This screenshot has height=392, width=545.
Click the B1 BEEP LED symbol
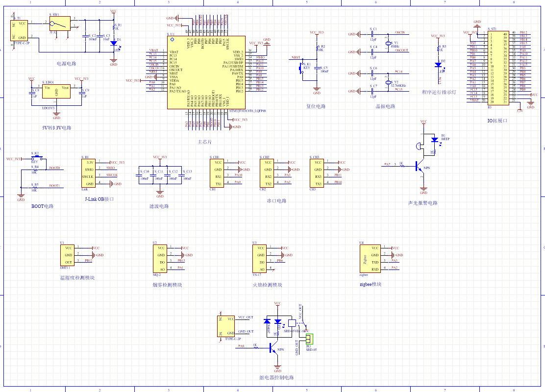coord(434,140)
